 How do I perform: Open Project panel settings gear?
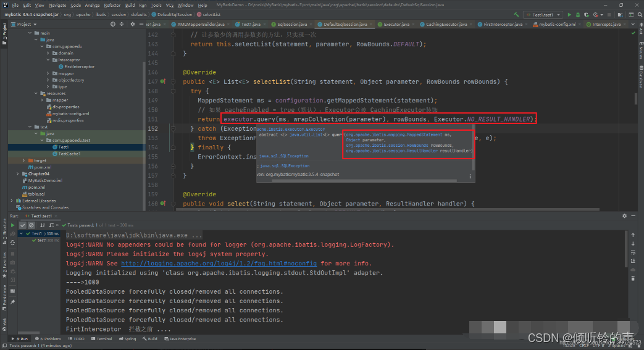[x=132, y=24]
